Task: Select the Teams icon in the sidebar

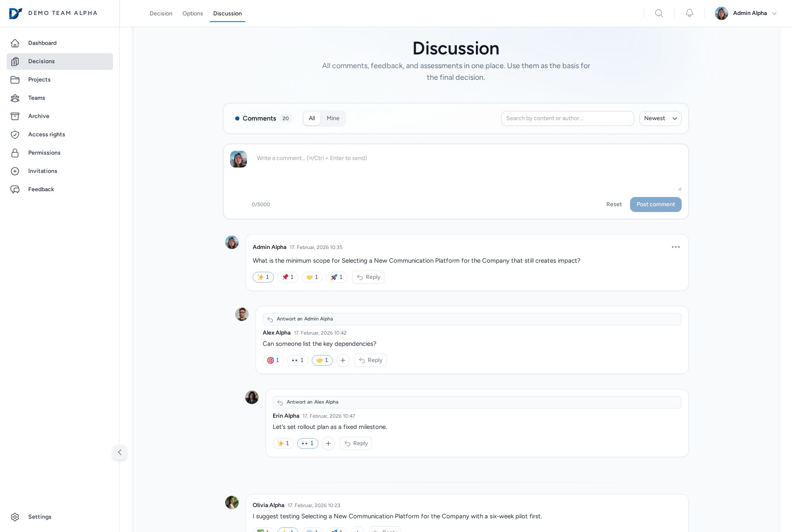Action: click(15, 98)
